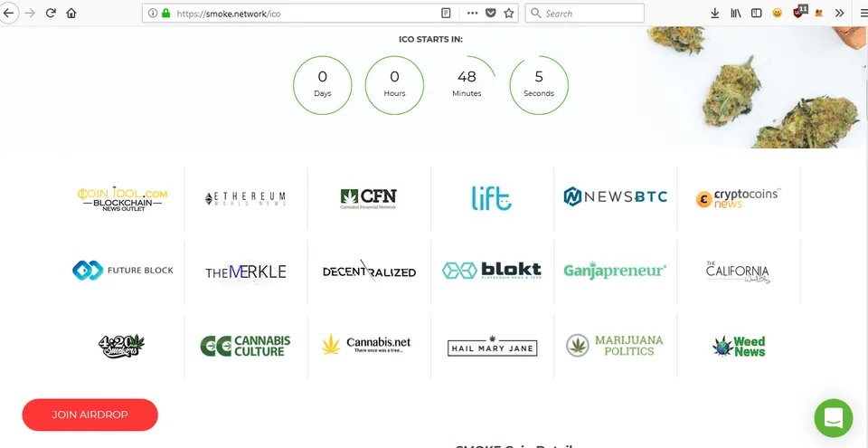Open the CFN Cannabis Financial Network logo
The image size is (868, 448).
[369, 198]
